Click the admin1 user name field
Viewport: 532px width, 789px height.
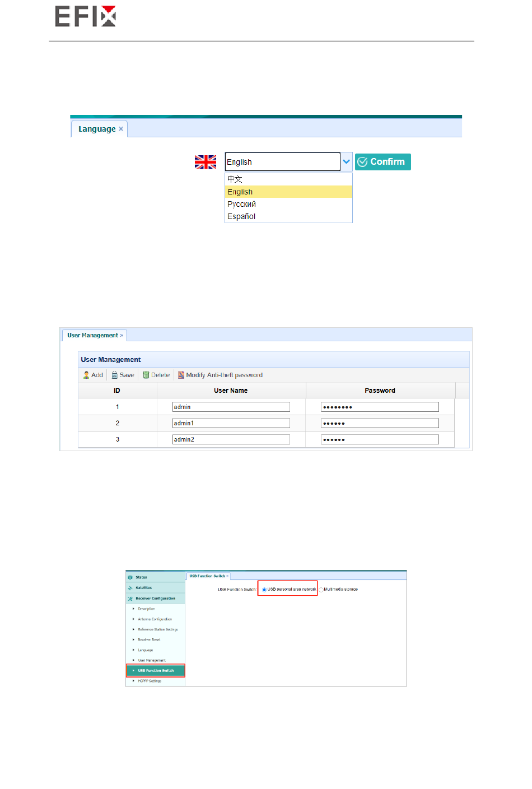pos(231,423)
